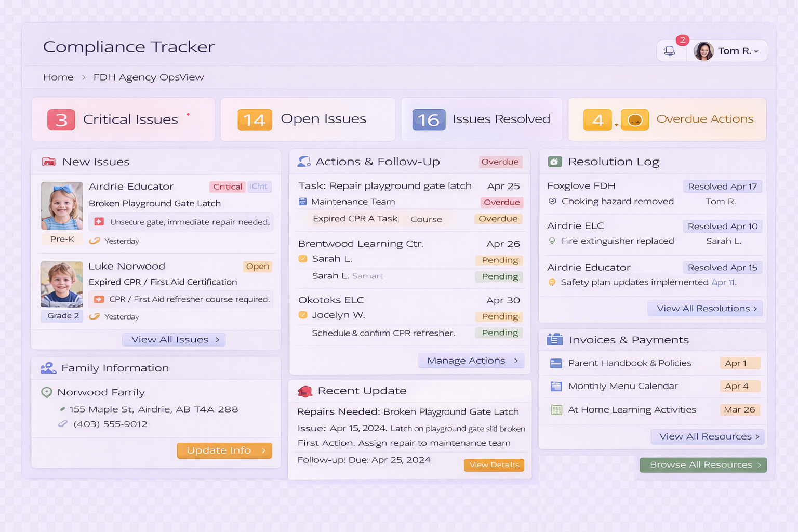Click the Family Information people icon

click(48, 368)
